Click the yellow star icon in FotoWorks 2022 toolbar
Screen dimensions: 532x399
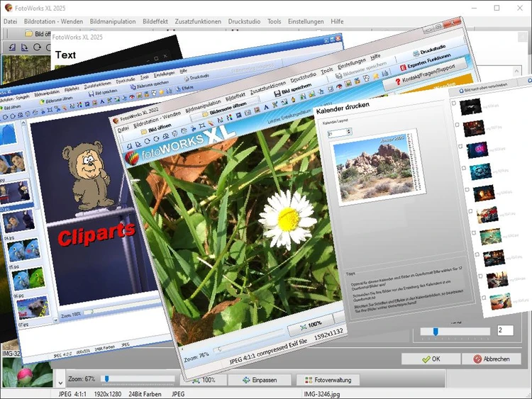point(375,77)
